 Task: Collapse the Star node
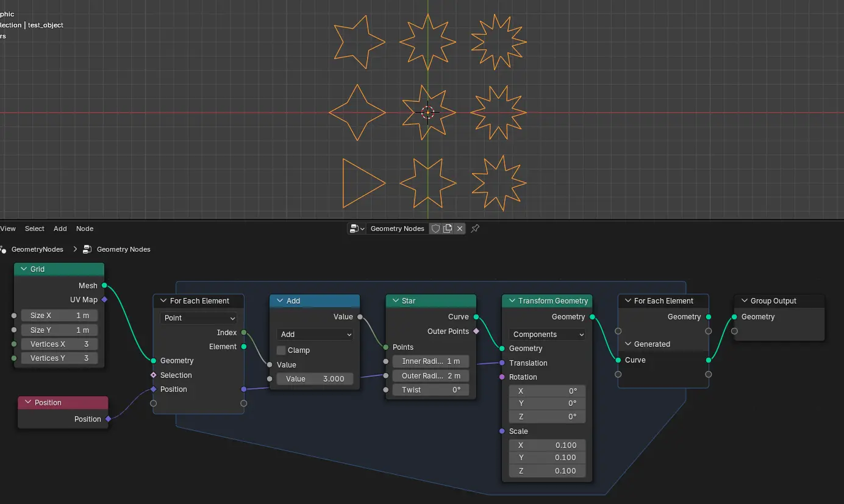coord(396,300)
